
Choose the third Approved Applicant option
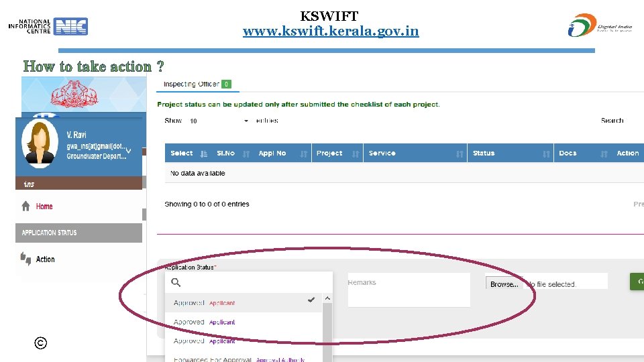click(244, 341)
